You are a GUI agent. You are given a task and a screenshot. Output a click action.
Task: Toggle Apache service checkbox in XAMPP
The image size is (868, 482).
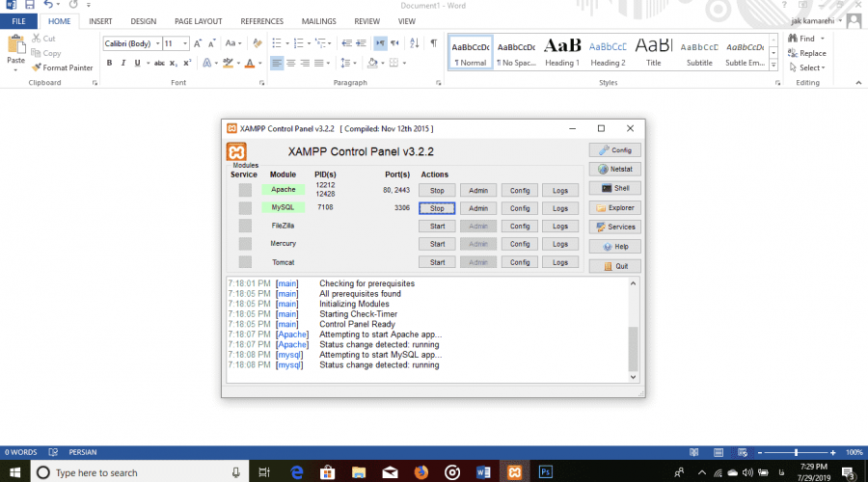tap(245, 190)
